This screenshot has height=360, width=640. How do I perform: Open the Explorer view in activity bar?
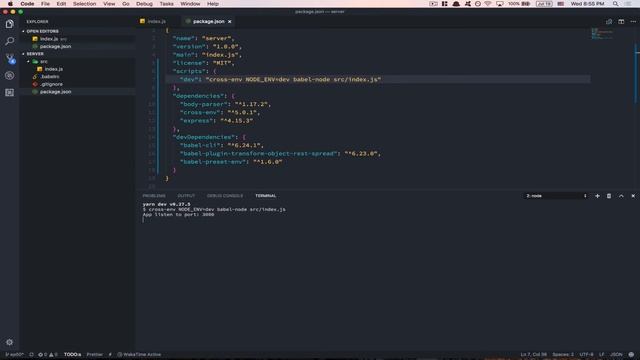point(9,24)
